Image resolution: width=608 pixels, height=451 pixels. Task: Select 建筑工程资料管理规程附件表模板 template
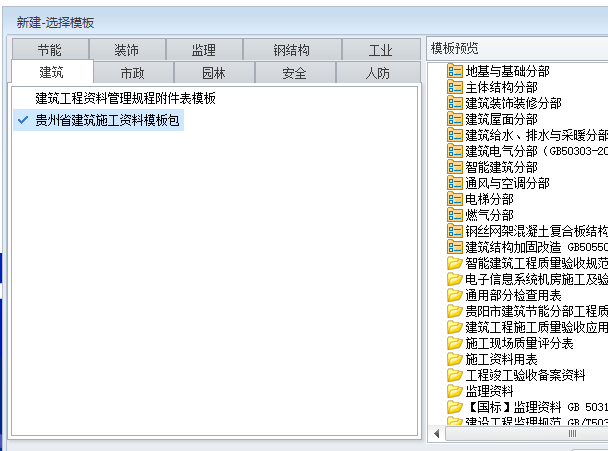(125, 99)
